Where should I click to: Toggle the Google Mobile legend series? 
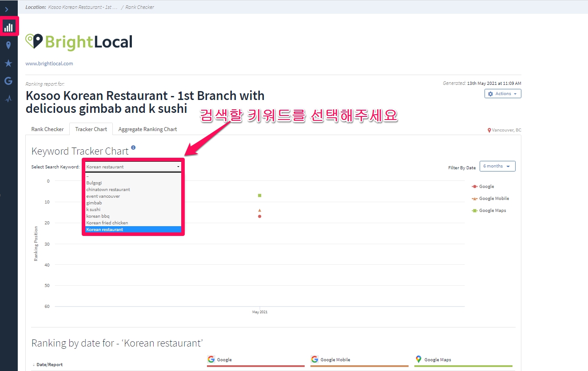click(x=491, y=199)
